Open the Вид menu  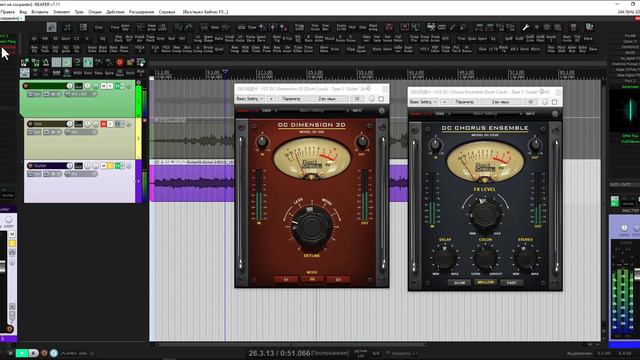coord(23,12)
